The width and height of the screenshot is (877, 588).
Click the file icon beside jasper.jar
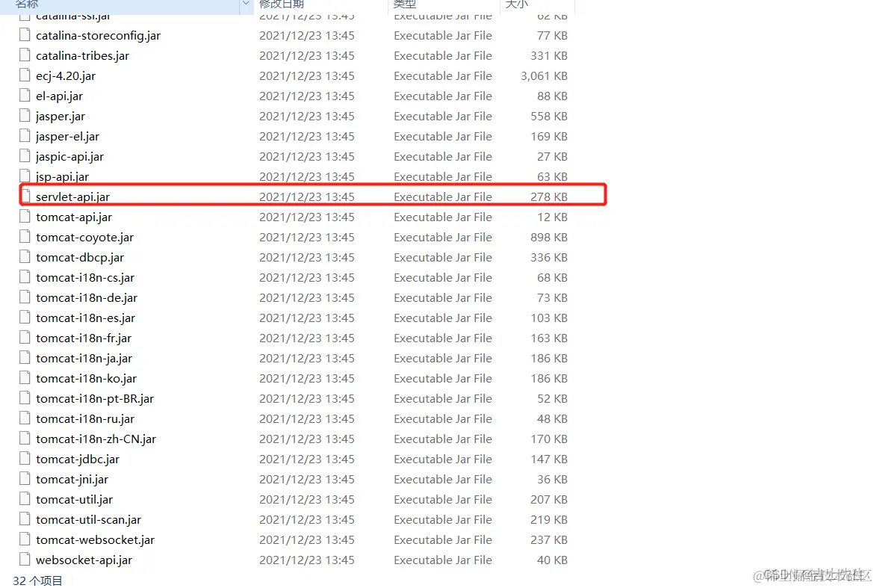(25, 116)
